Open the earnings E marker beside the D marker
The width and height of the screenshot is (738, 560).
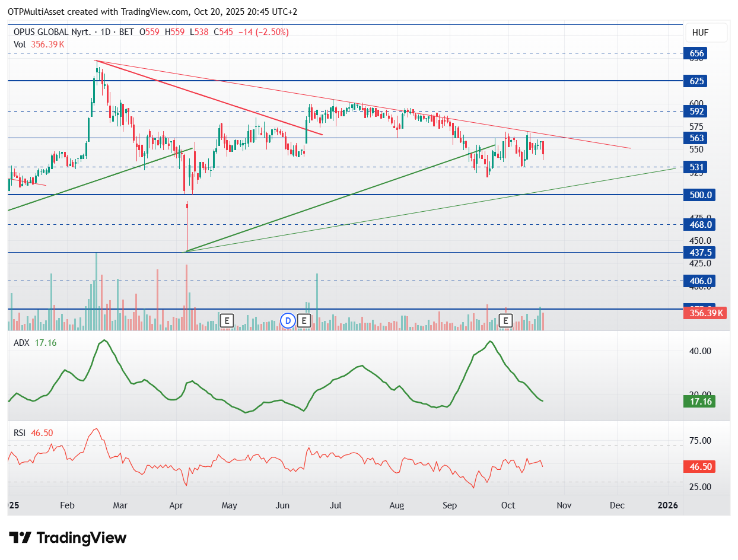[x=304, y=321]
